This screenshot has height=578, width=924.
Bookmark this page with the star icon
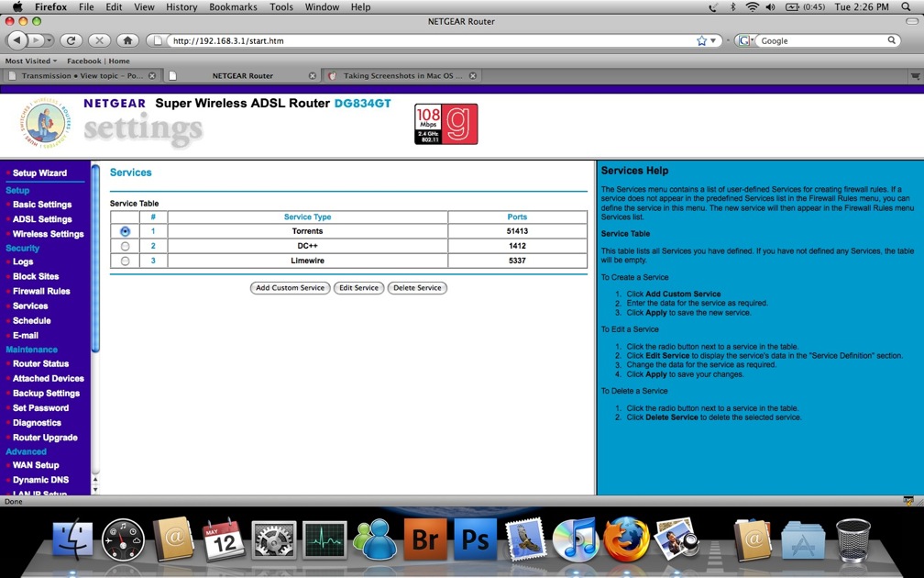(x=701, y=40)
